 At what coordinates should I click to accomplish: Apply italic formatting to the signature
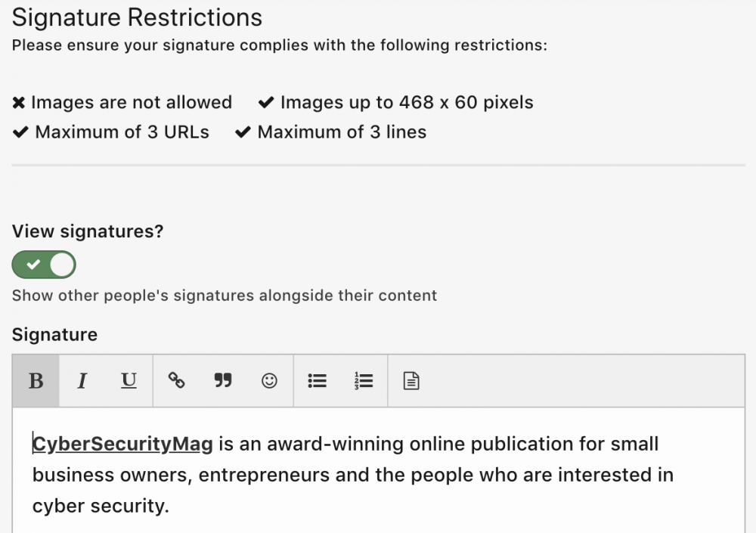(82, 380)
